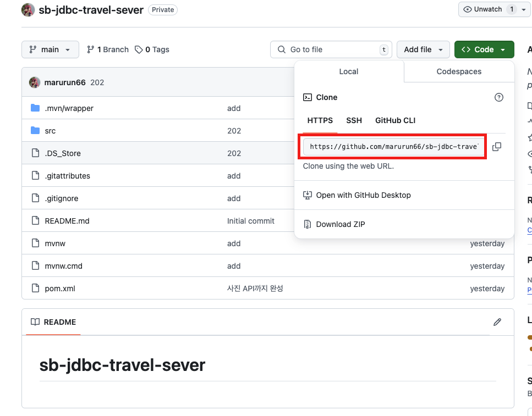Open the .gitattributes file
This screenshot has width=532, height=416.
68,176
